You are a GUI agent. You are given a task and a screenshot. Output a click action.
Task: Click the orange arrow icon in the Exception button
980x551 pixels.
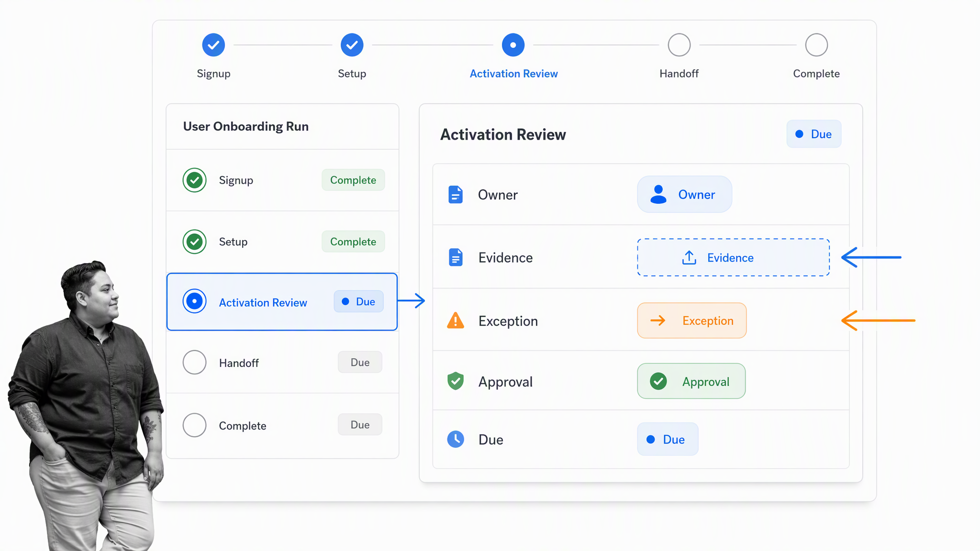[658, 320]
